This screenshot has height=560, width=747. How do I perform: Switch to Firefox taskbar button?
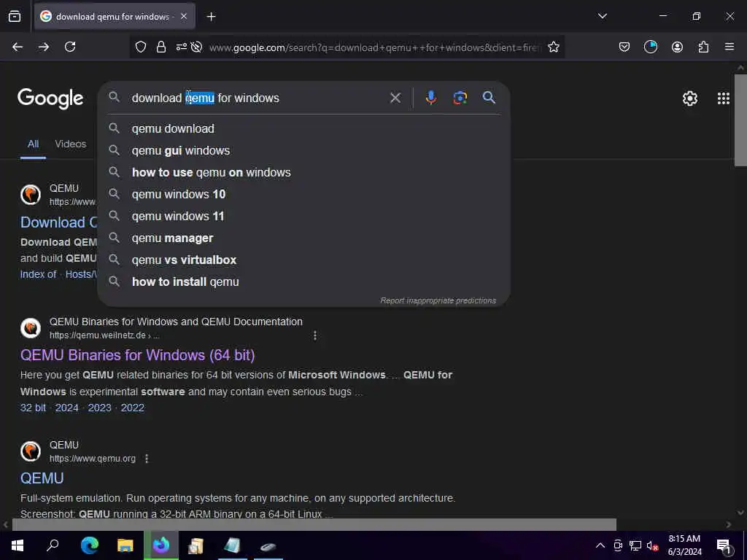161,545
